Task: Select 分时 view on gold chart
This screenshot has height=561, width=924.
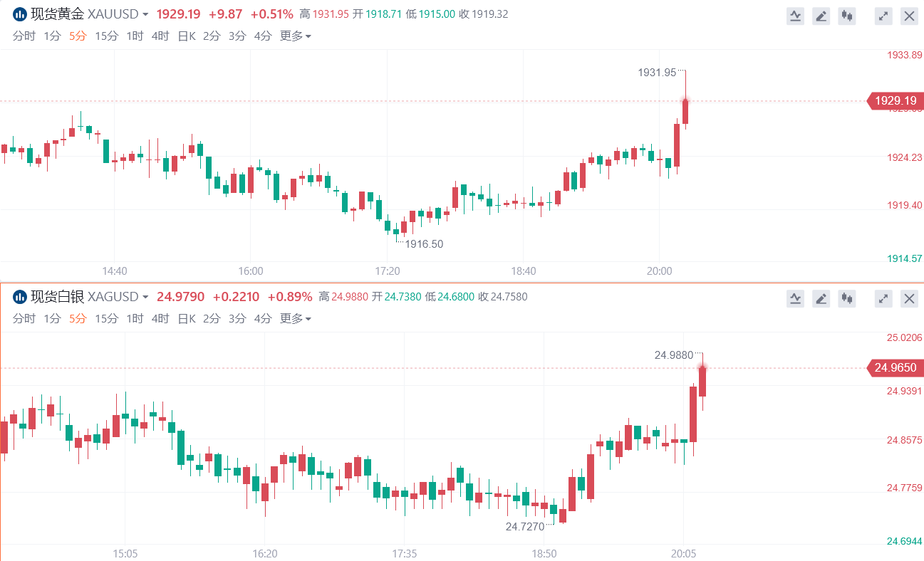Action: [24, 36]
